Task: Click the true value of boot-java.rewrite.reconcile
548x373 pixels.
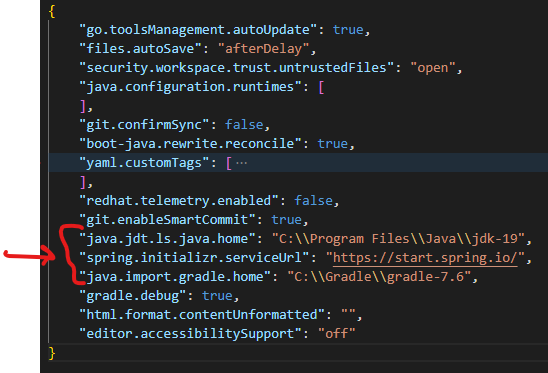Action: 333,144
